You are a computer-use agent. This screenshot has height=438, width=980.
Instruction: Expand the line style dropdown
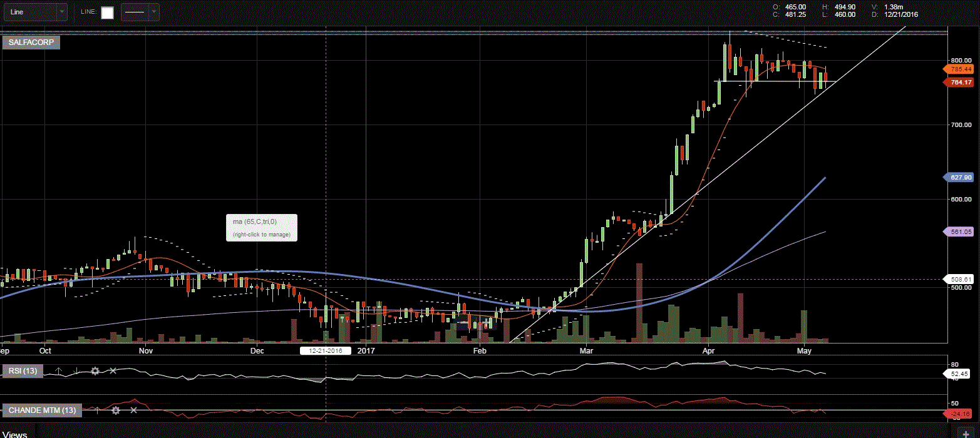pyautogui.click(x=140, y=12)
